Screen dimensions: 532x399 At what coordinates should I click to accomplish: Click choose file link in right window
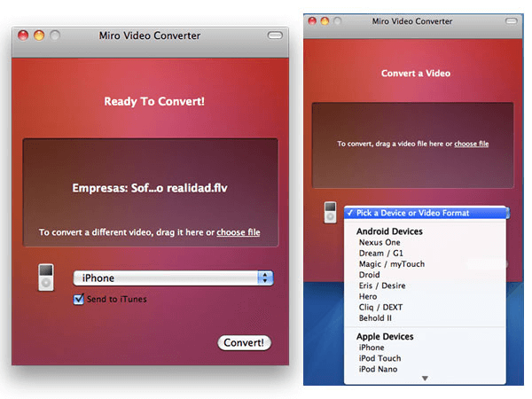(x=472, y=144)
